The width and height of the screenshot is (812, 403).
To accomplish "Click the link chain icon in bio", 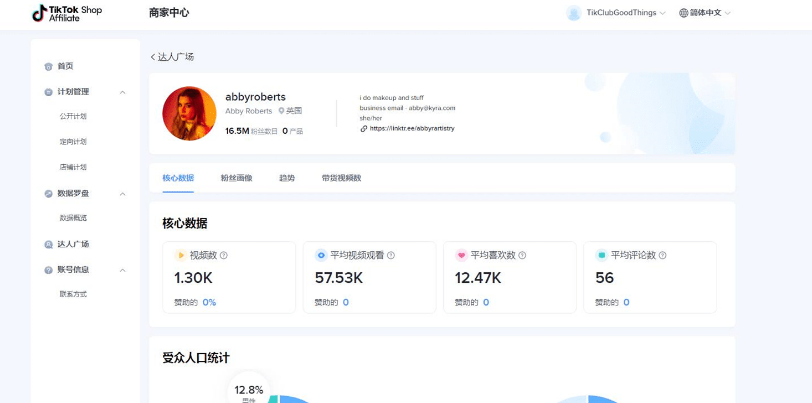I will pyautogui.click(x=364, y=128).
